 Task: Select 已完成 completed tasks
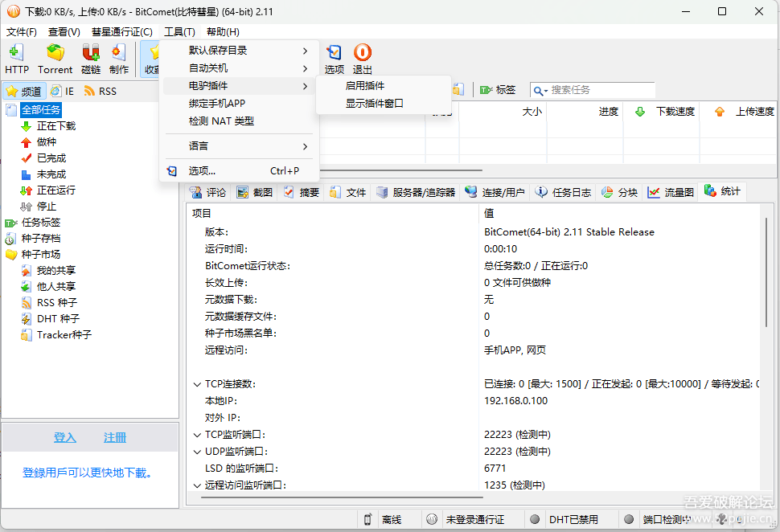[x=43, y=158]
